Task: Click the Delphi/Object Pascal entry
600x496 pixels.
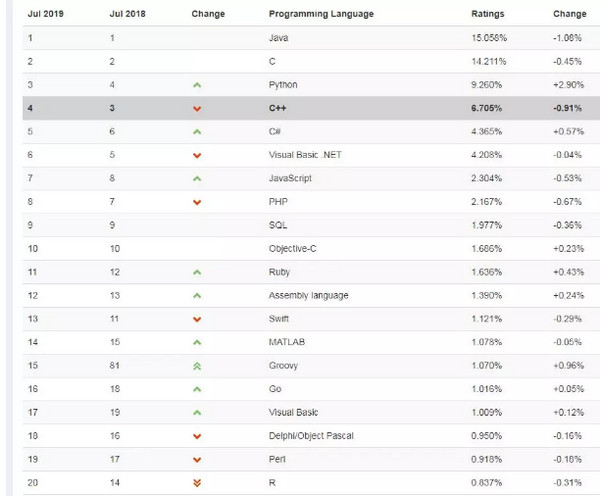Action: pos(312,435)
